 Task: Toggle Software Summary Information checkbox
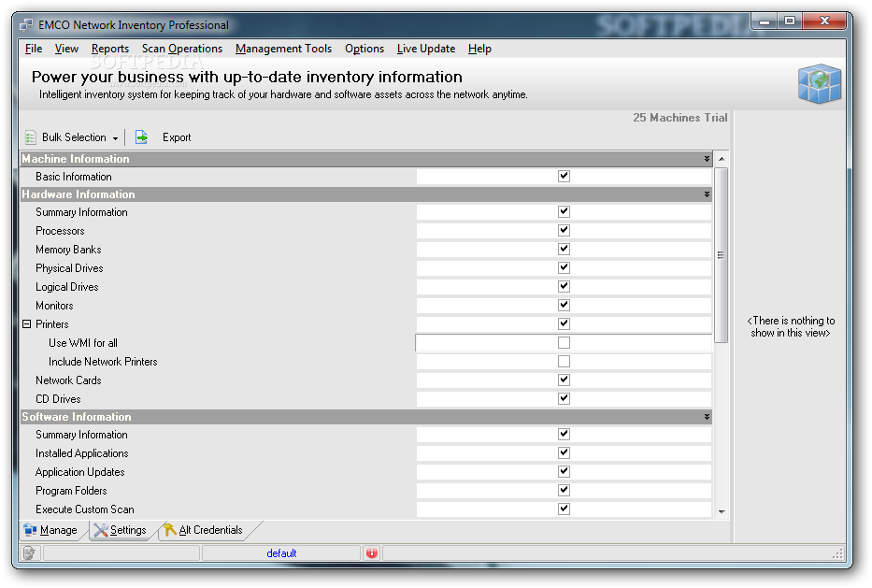point(564,435)
